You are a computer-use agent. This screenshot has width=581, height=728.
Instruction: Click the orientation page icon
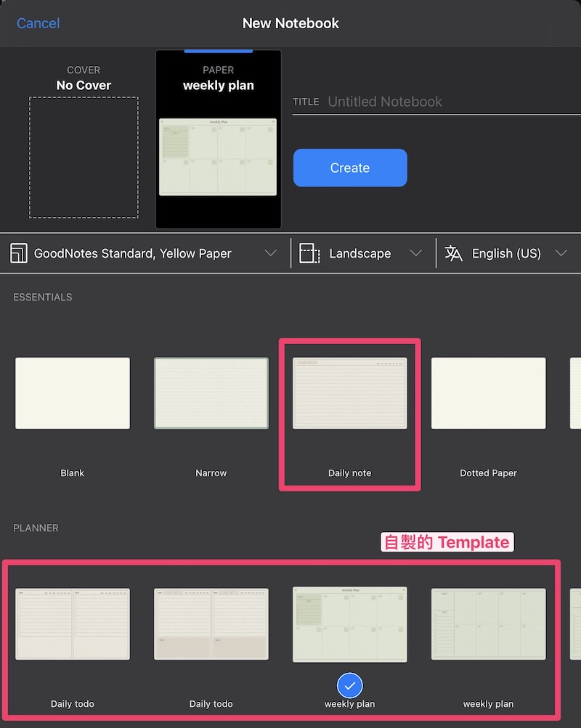[309, 253]
